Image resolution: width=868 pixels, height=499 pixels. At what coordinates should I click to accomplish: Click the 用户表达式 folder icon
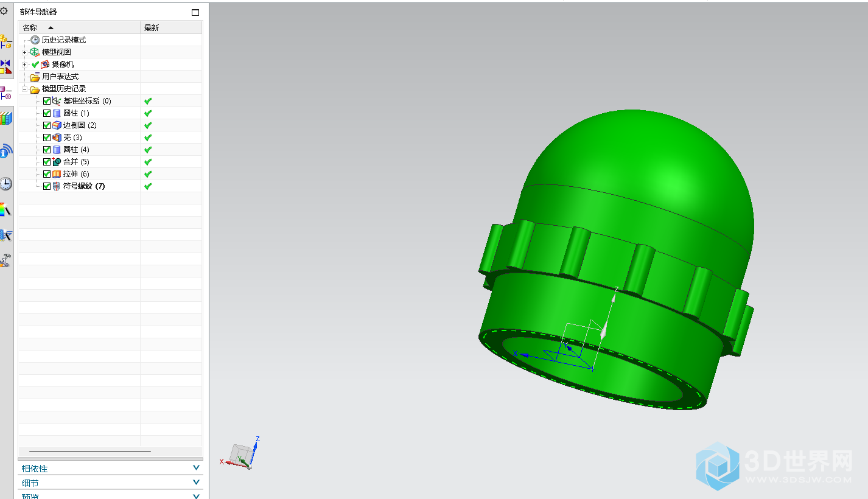tap(35, 77)
